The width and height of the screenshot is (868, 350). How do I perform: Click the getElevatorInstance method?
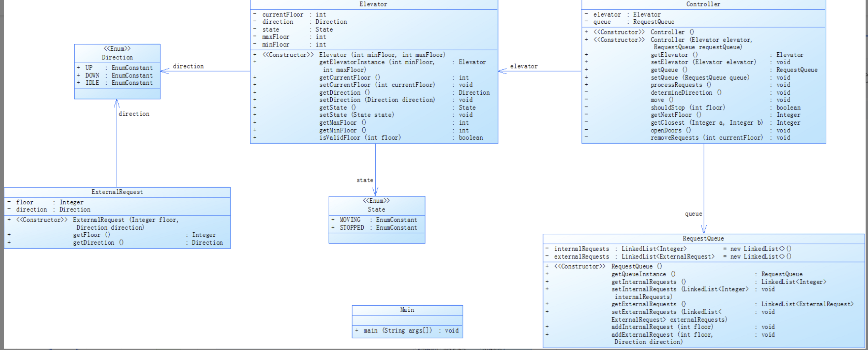pyautogui.click(x=369, y=66)
